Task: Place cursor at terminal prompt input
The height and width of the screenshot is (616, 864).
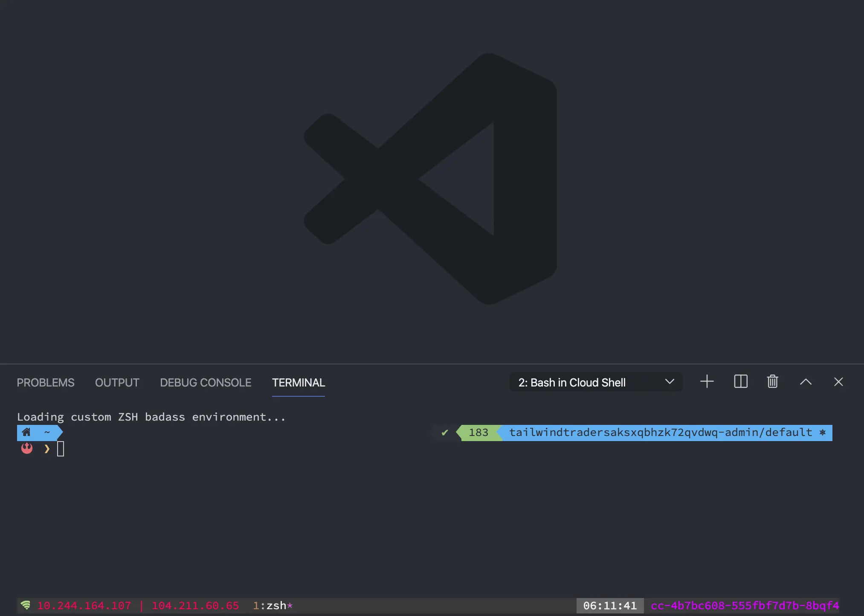Action: click(61, 449)
